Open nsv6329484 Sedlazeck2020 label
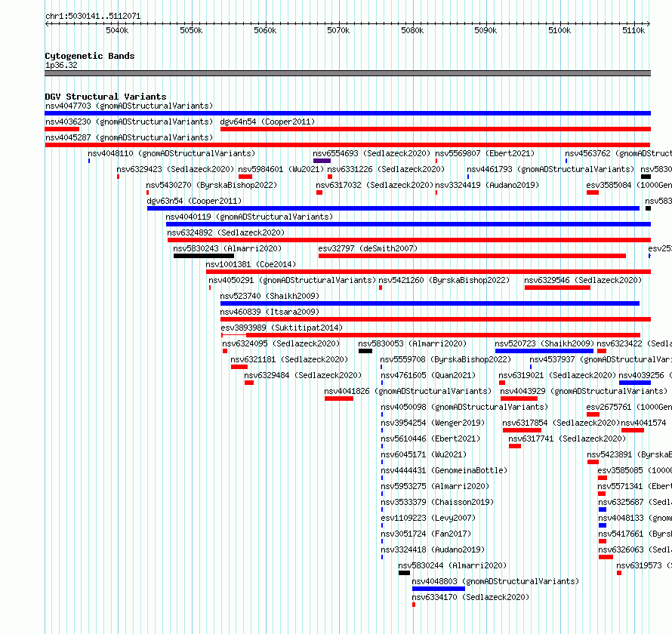Image resolution: width=672 pixels, height=634 pixels. (x=303, y=375)
